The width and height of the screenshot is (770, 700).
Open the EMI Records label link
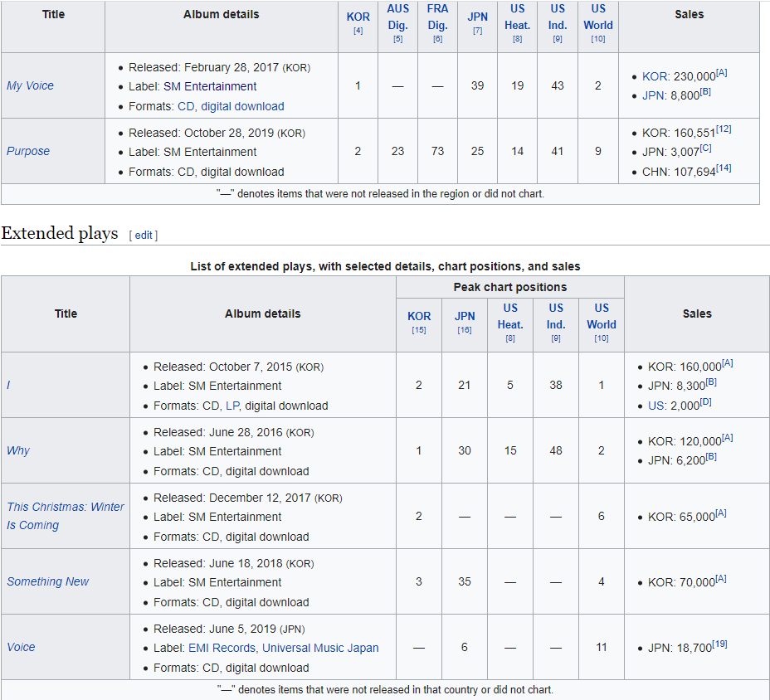point(222,648)
